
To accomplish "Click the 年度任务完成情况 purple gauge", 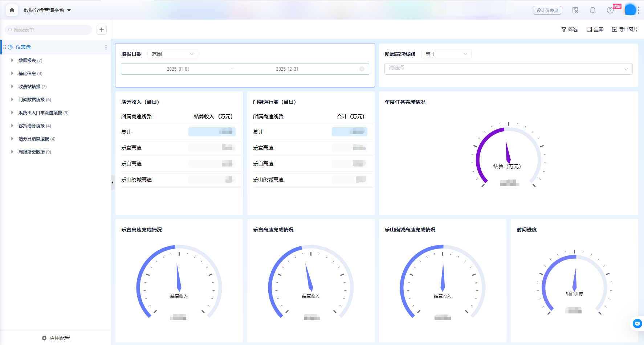I will [x=508, y=156].
